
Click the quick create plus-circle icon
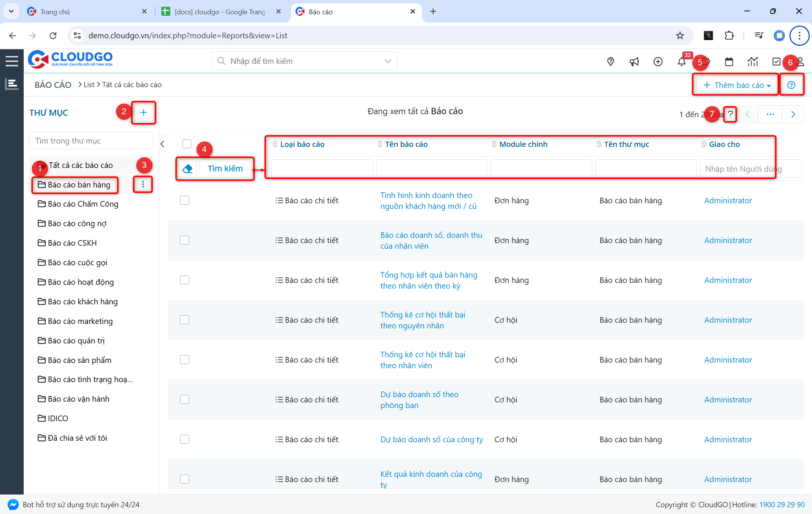(x=658, y=62)
